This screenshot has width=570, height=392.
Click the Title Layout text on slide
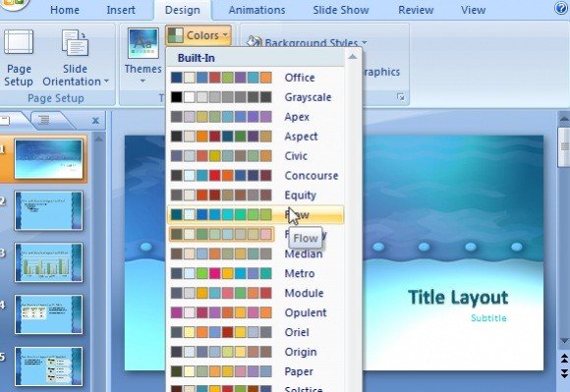[x=458, y=298]
